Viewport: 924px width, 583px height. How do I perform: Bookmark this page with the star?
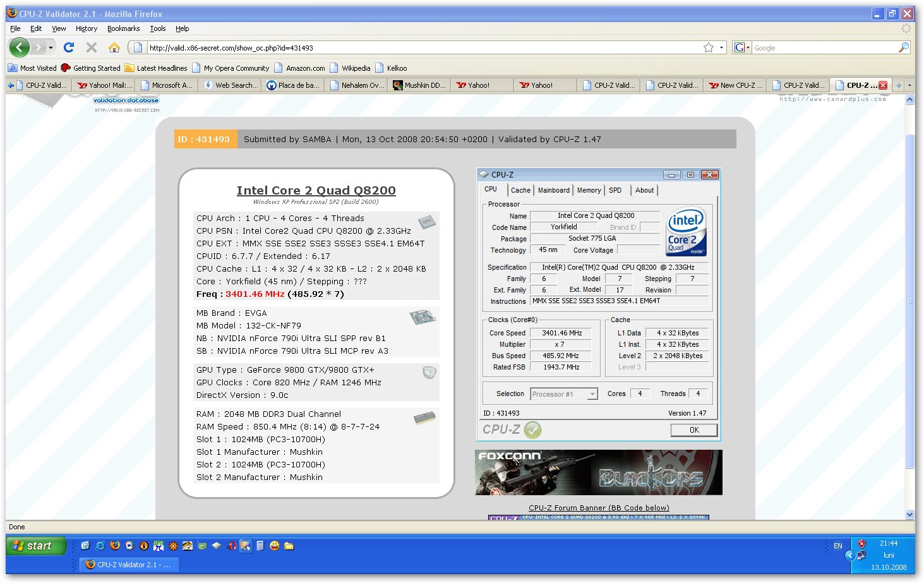tap(709, 47)
